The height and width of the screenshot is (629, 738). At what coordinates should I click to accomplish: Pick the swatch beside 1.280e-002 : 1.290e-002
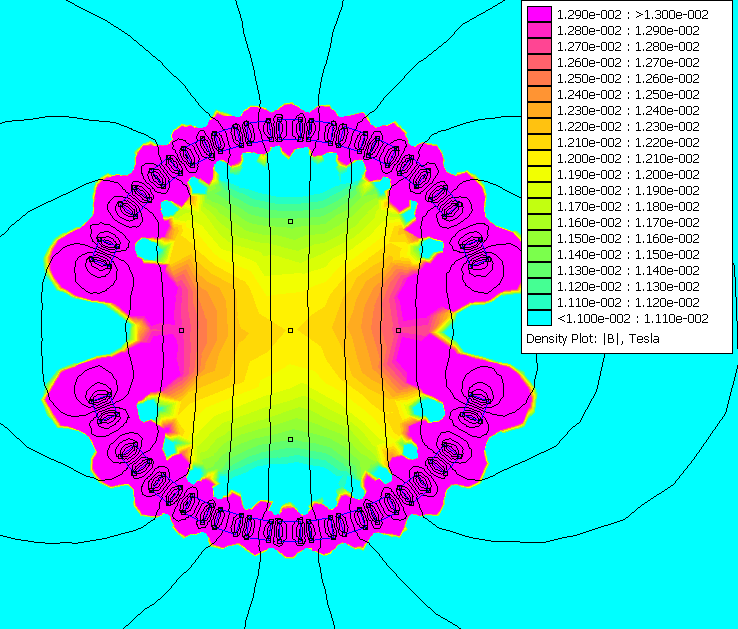(x=539, y=30)
